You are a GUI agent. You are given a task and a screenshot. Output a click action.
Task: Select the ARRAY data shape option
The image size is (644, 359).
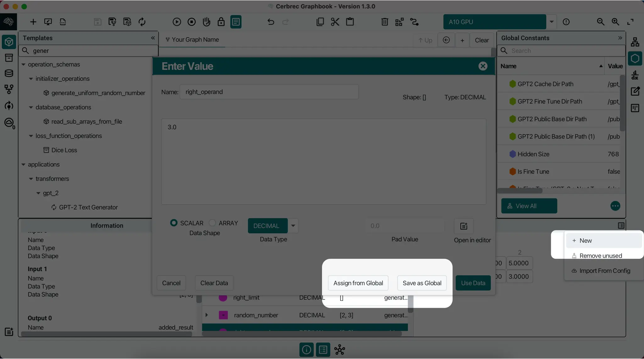(213, 223)
